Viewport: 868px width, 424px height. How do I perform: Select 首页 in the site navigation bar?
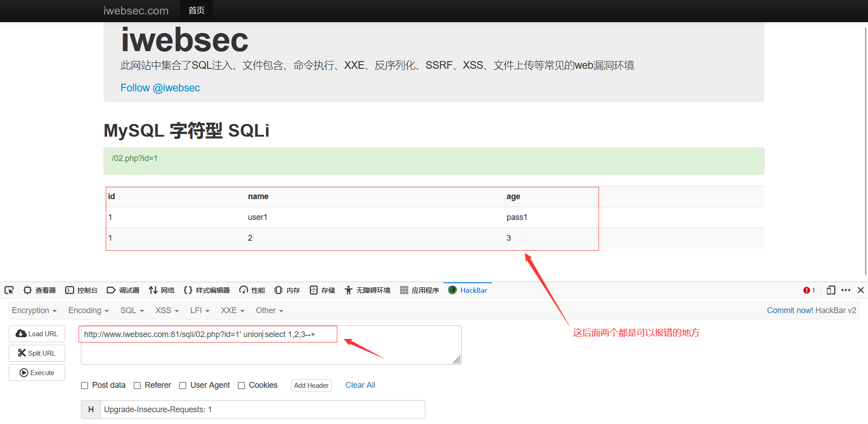(x=196, y=10)
